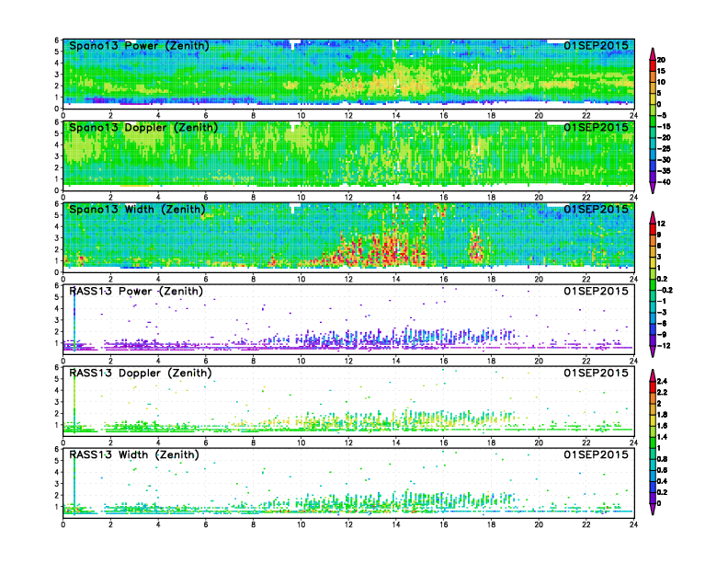
Task: Pick the green swatch between -5 and -15
Action: [653, 121]
